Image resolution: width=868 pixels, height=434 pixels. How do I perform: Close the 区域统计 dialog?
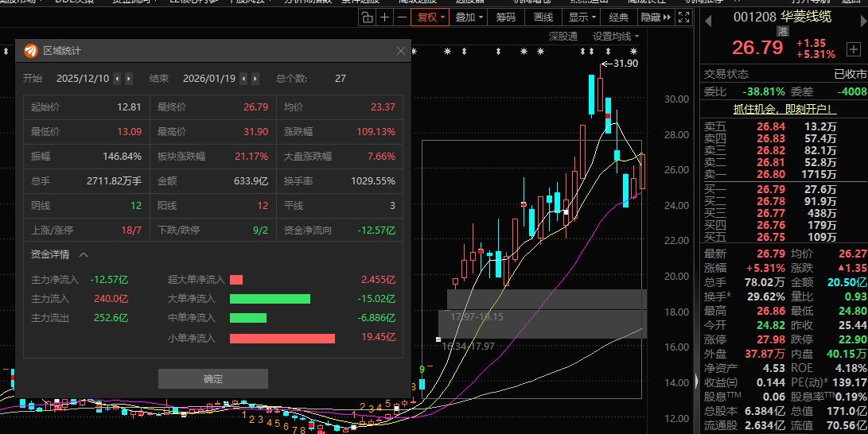(401, 51)
